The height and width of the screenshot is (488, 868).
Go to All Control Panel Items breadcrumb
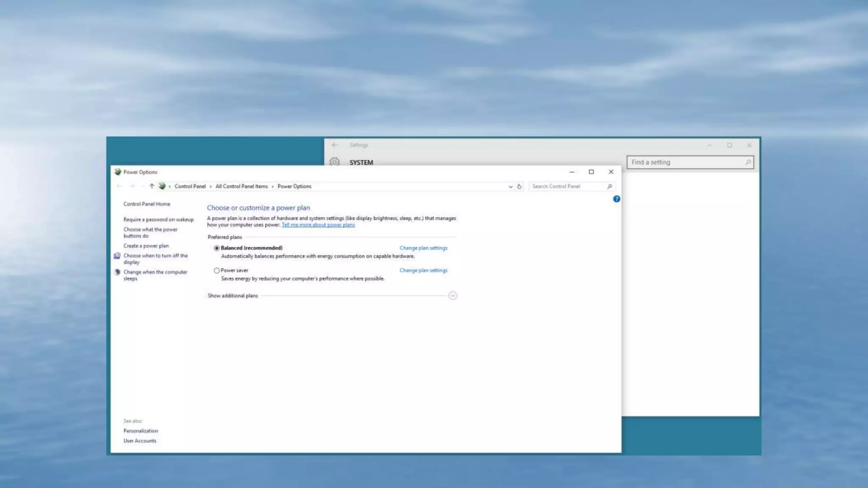click(x=242, y=186)
